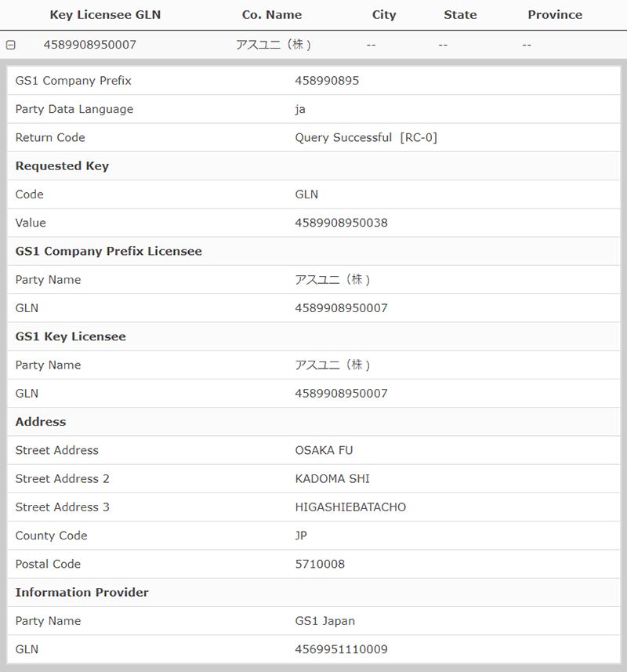This screenshot has width=627, height=672.
Task: Click the Street Address 2 value KADOMA SHI
Action: click(x=332, y=478)
